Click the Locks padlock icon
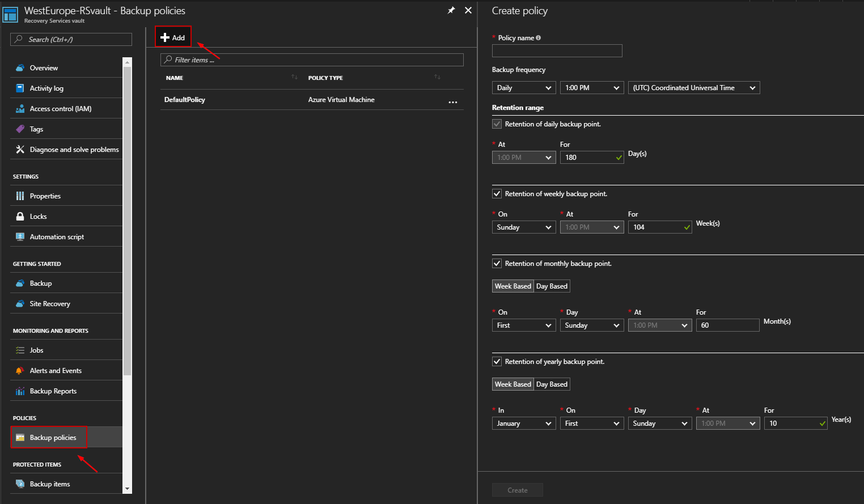This screenshot has height=504, width=864. click(x=20, y=217)
